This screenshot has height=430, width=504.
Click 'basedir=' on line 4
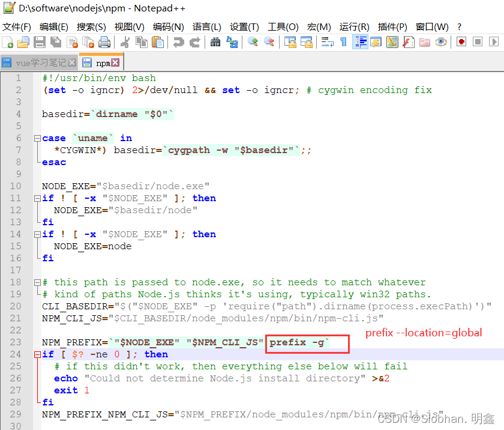(66, 114)
